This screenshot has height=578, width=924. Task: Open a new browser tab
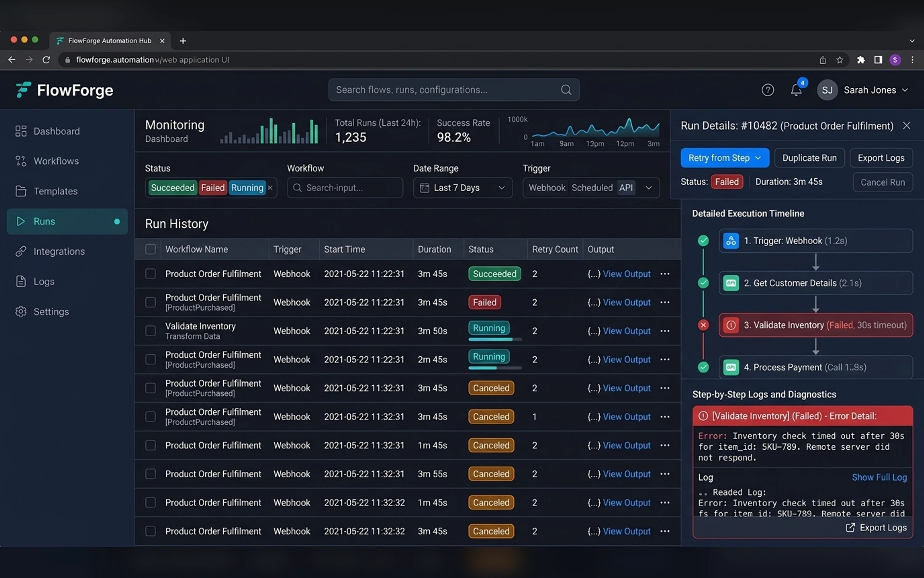pyautogui.click(x=183, y=41)
